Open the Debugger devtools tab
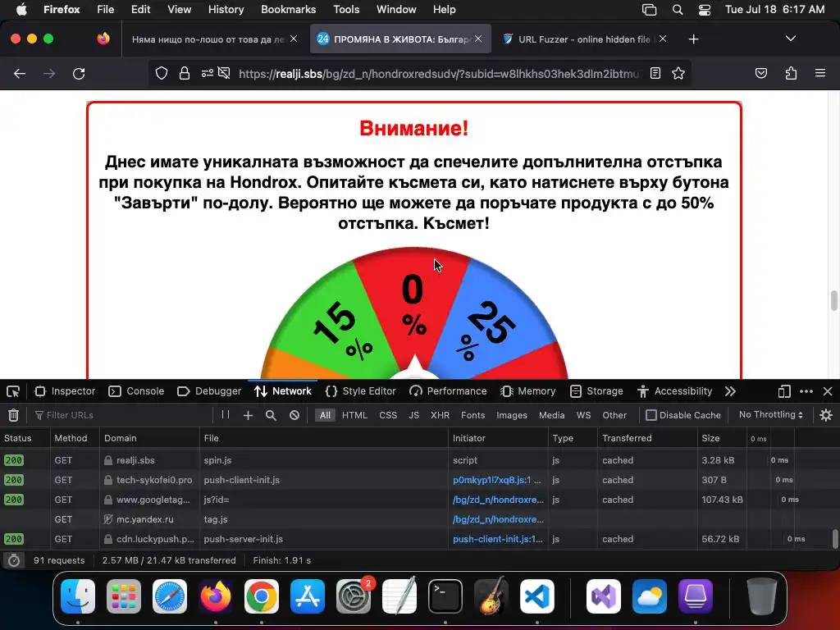 (x=209, y=391)
